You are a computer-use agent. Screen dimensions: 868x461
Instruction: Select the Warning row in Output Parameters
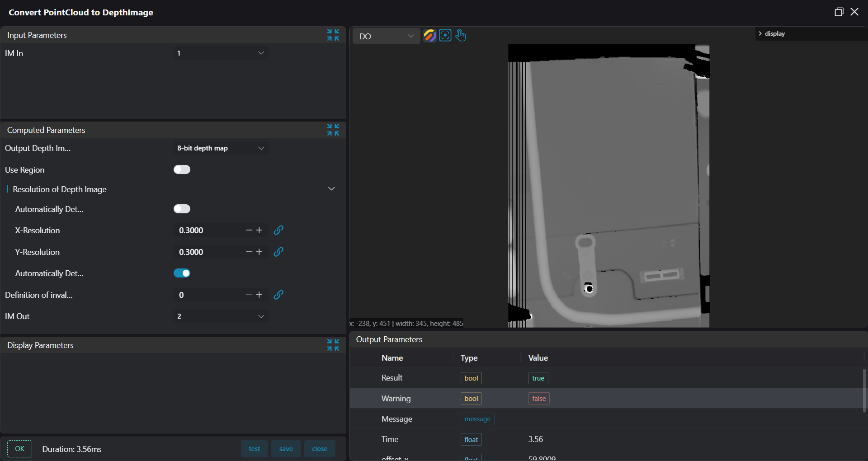606,398
